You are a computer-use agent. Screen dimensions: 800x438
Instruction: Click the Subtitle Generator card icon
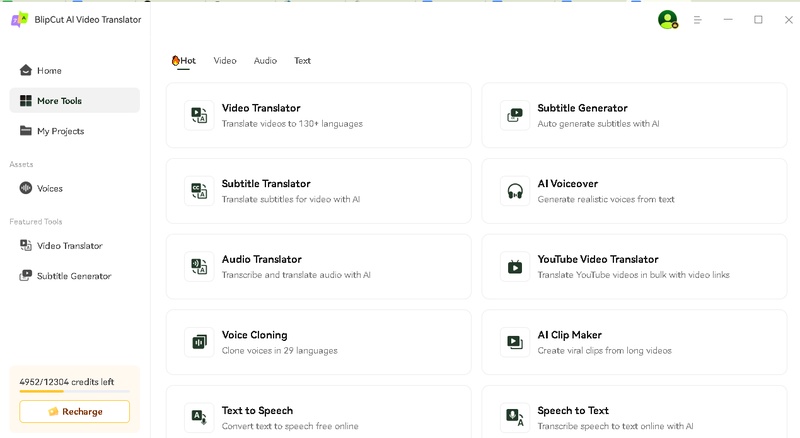(x=515, y=116)
